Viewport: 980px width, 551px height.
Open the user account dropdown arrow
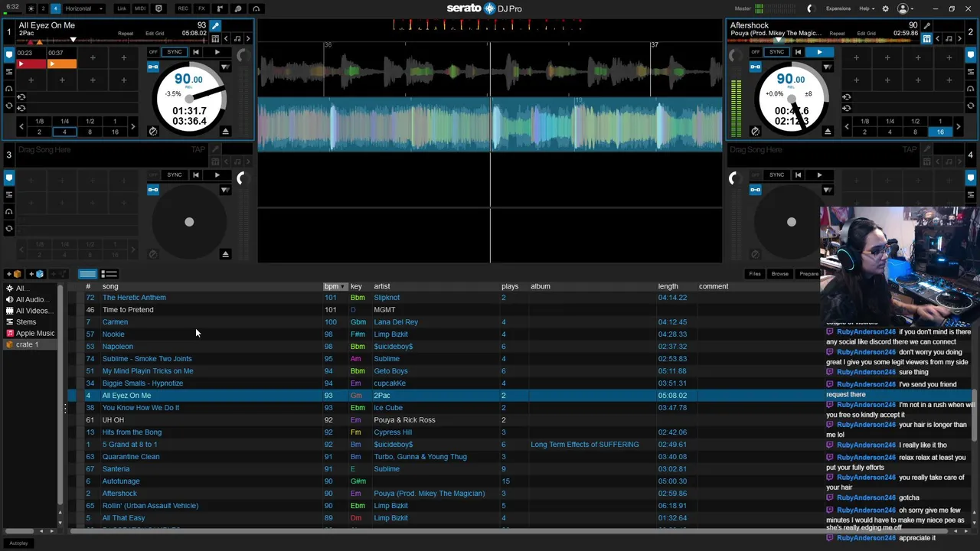coord(913,8)
